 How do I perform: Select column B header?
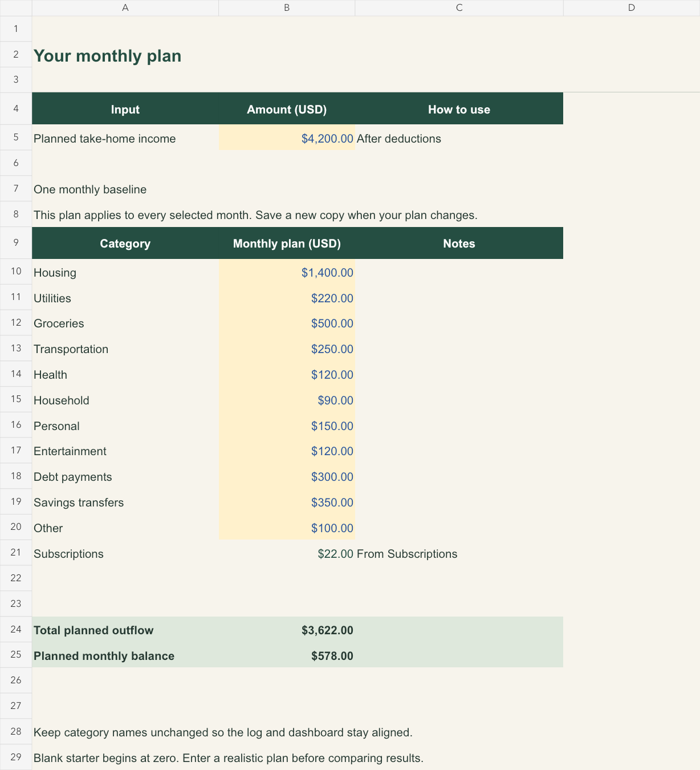tap(287, 8)
